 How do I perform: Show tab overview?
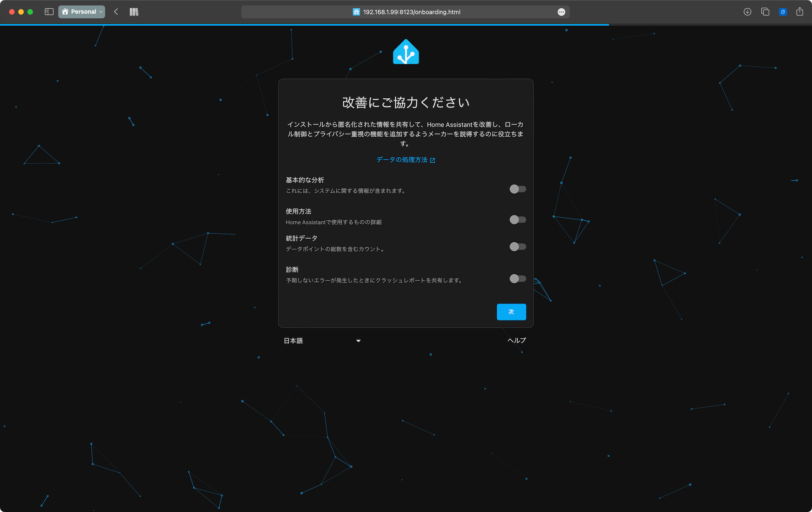[765, 12]
